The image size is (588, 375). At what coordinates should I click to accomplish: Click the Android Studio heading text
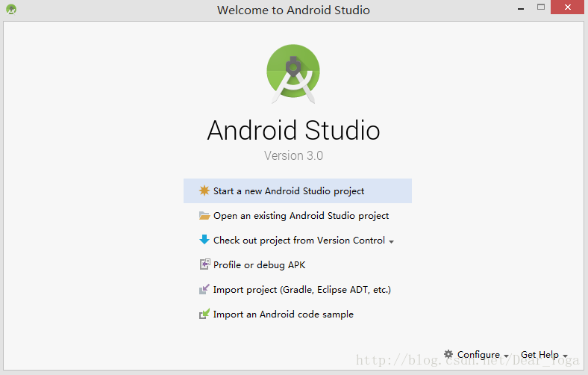pos(293,130)
